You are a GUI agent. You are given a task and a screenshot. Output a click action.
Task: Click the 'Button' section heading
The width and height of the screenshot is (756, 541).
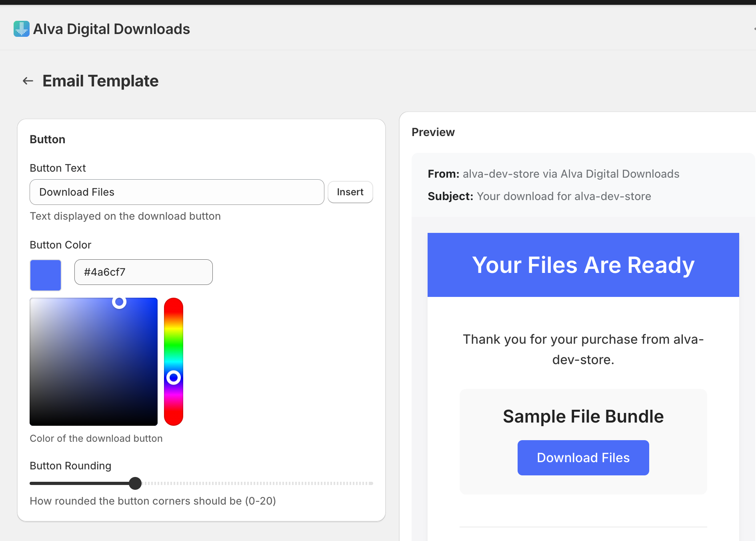point(47,139)
